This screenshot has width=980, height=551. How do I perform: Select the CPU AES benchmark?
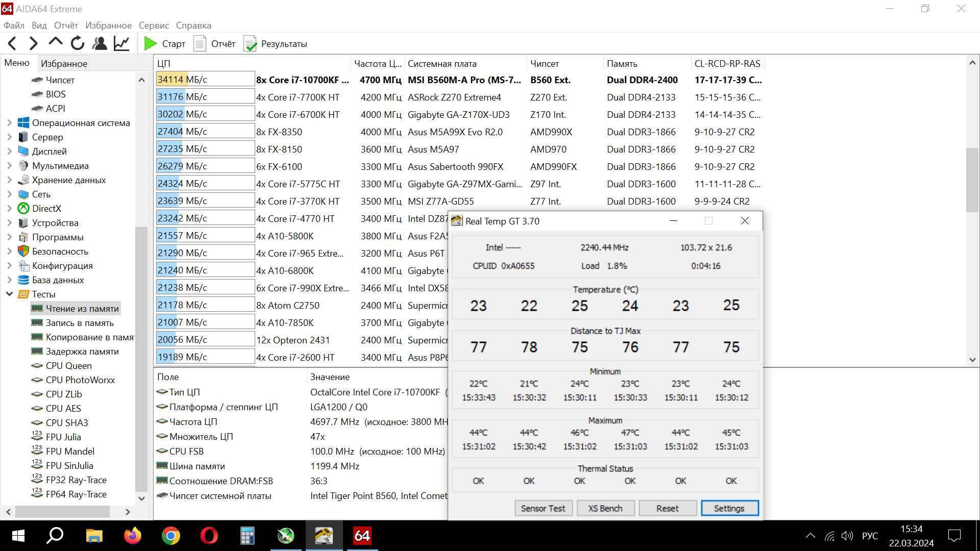pos(56,409)
